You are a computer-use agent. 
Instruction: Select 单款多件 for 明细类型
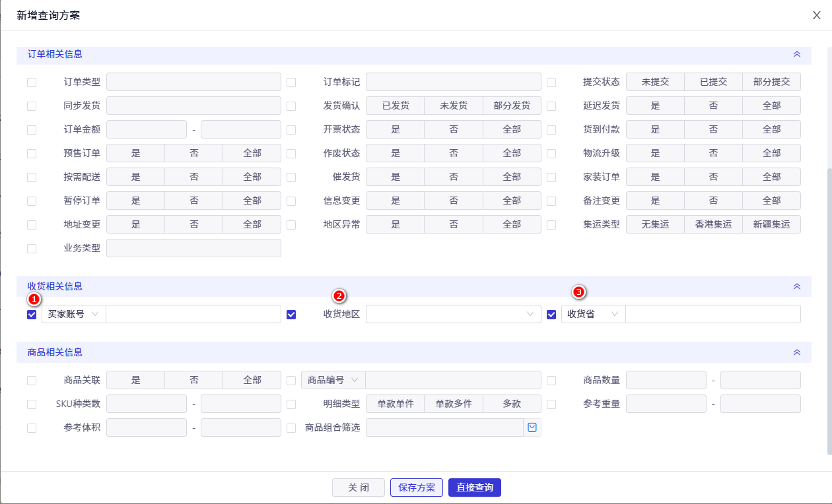tap(454, 404)
